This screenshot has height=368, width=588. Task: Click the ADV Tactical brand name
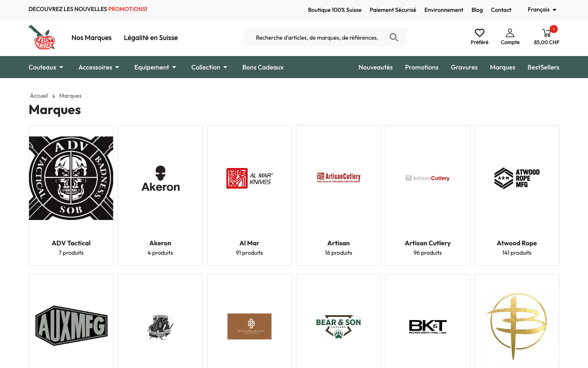[x=71, y=243]
